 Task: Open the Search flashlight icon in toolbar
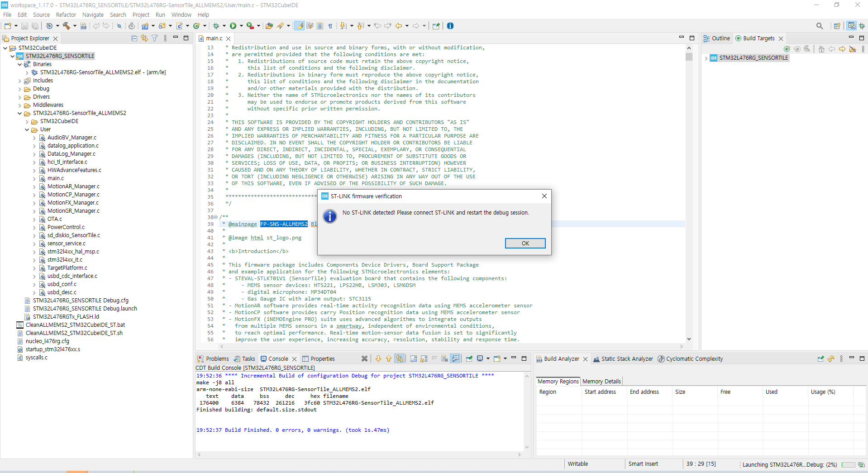click(820, 26)
